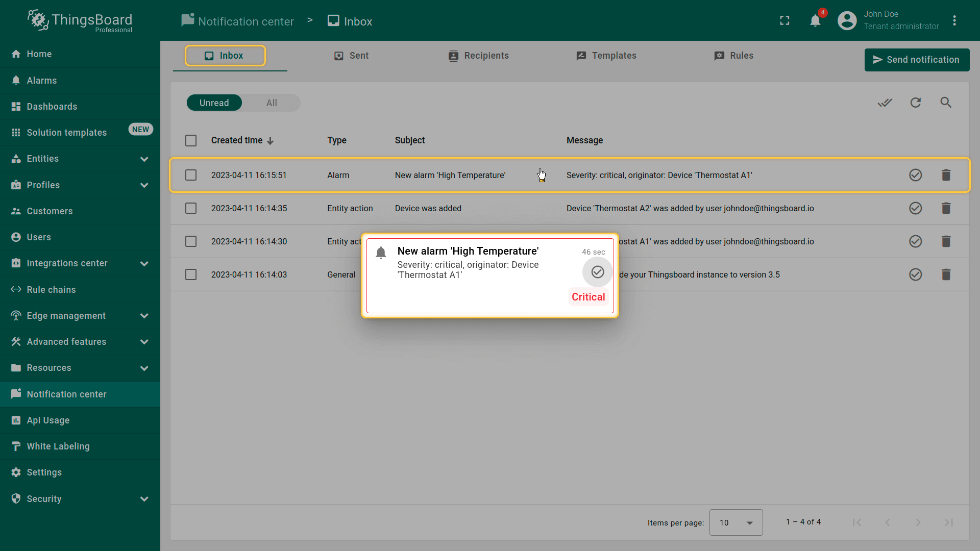Open the user menu three-dots icon
Image resolution: width=980 pixels, height=551 pixels.
coord(954,21)
